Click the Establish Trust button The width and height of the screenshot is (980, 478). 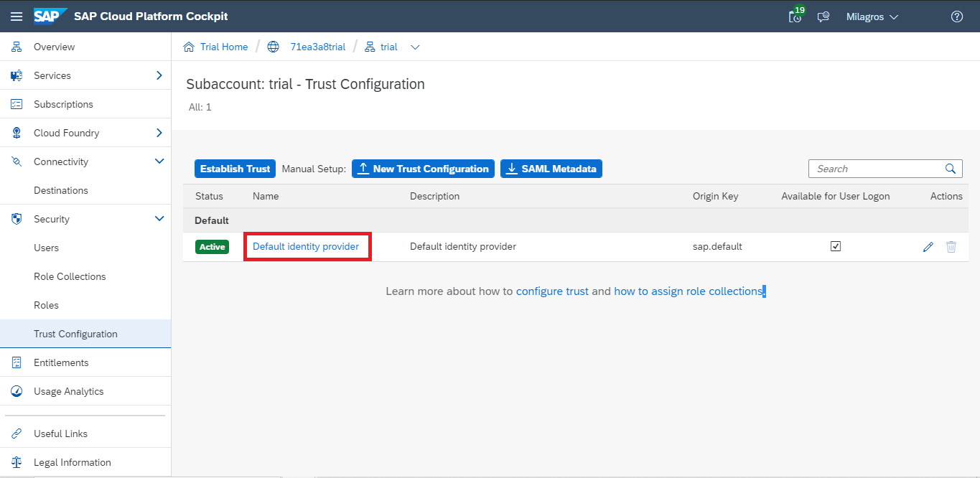point(235,169)
